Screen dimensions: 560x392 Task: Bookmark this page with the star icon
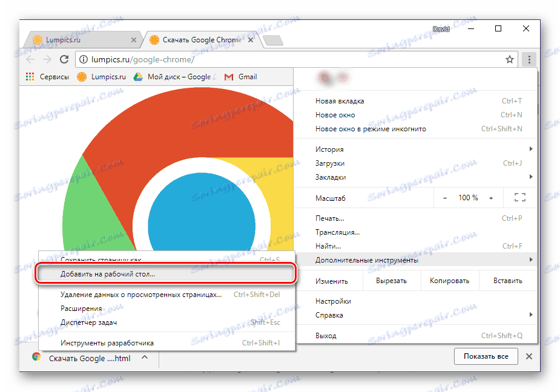510,59
